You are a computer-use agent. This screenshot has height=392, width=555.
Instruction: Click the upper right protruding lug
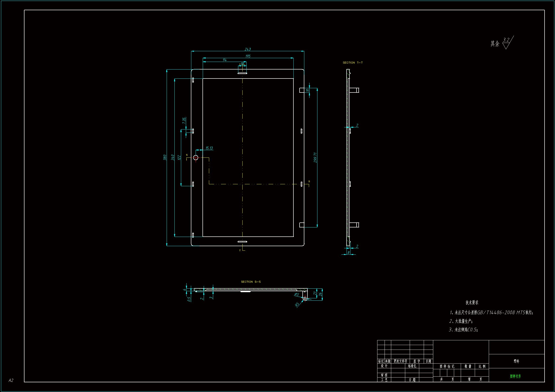point(302,90)
